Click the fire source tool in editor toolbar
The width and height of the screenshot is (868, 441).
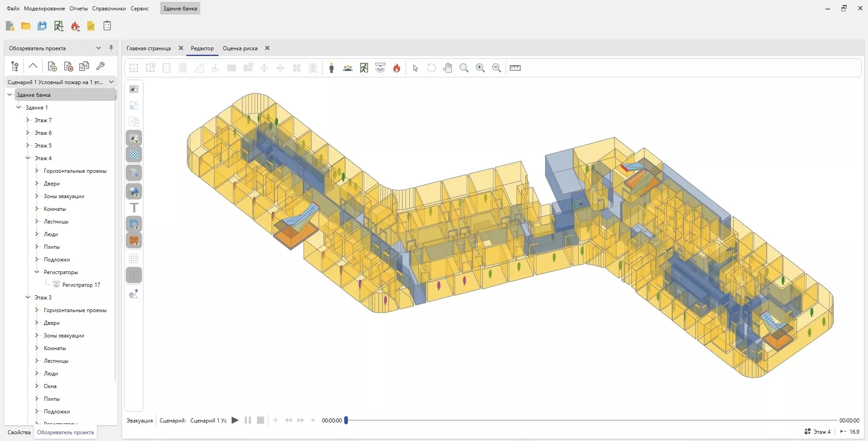coord(397,68)
